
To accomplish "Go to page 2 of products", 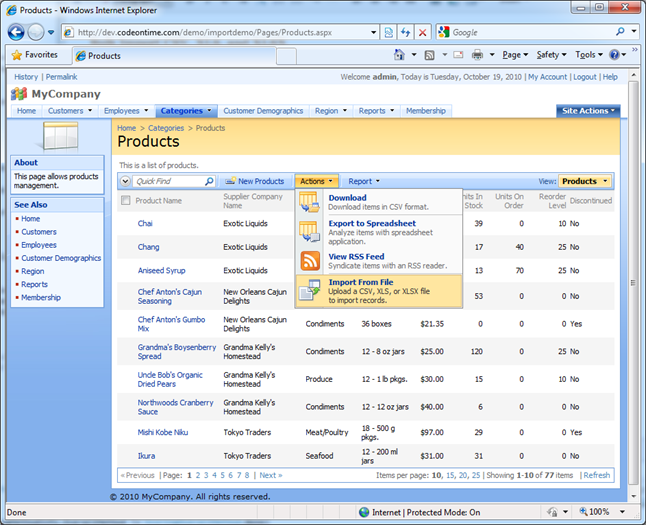I will pos(197,475).
